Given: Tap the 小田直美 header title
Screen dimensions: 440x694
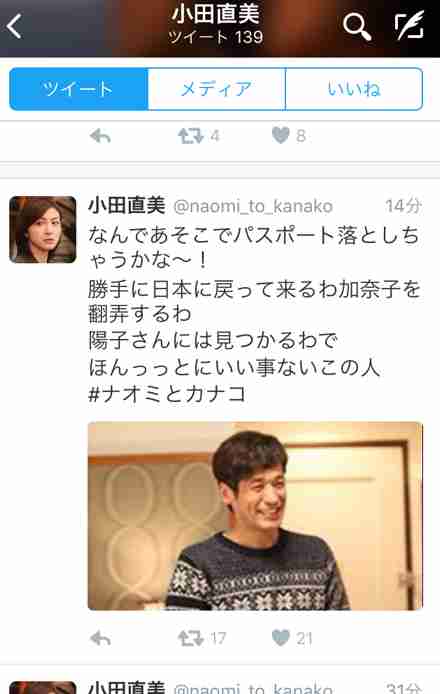Looking at the screenshot, I should pyautogui.click(x=216, y=14).
